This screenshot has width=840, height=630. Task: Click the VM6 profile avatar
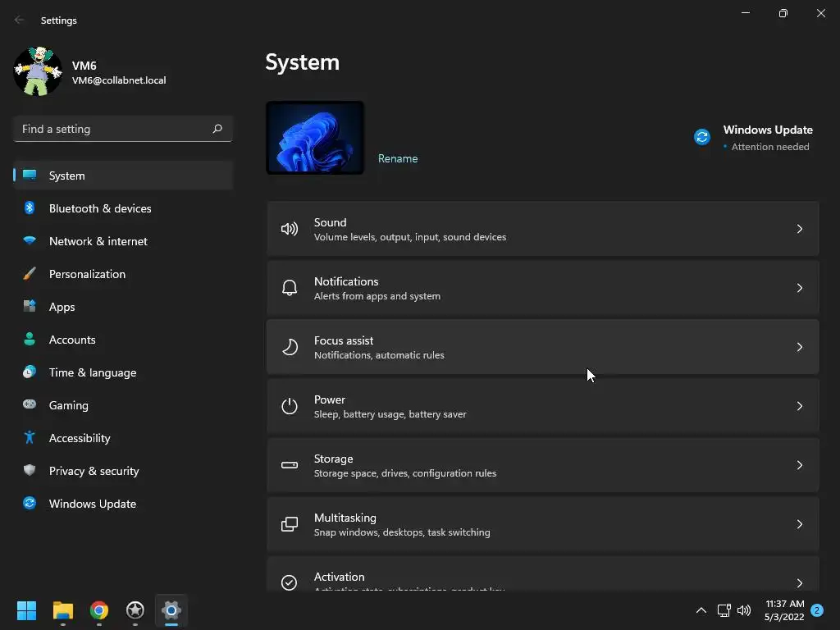(38, 71)
